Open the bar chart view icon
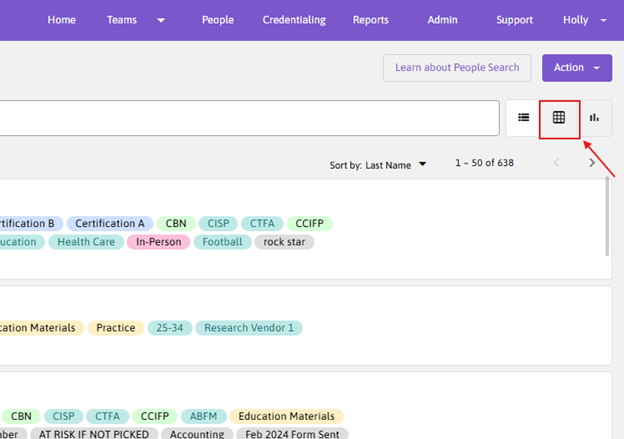Screen dimensions: 624x439 [x=594, y=117]
